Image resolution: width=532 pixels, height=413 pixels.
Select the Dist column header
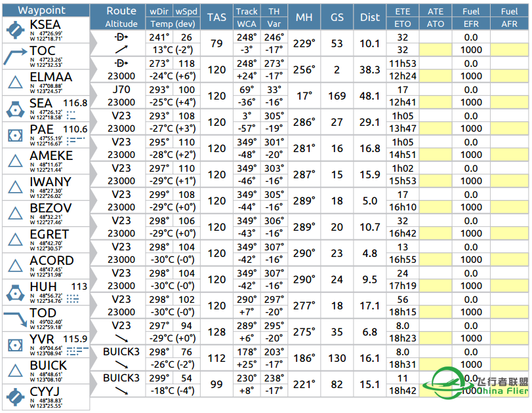coord(370,17)
